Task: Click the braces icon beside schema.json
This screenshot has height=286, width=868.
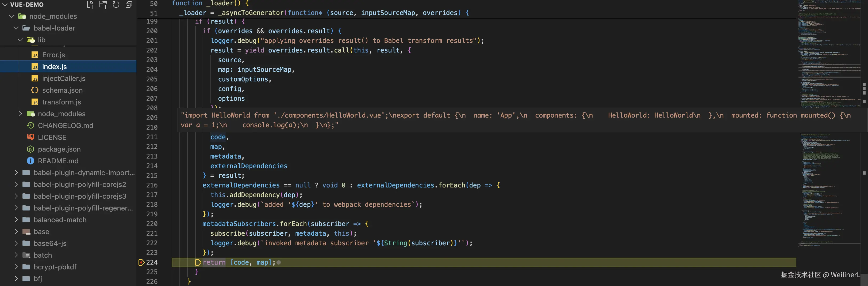Action: click(x=35, y=90)
